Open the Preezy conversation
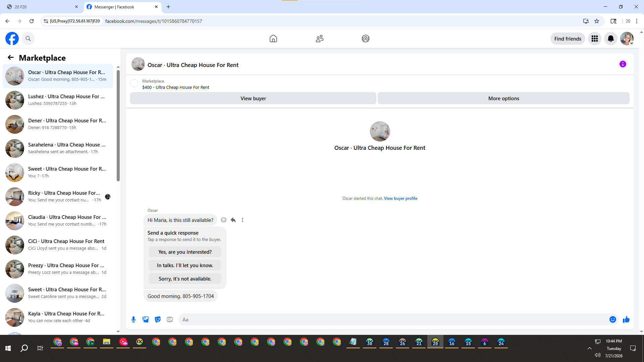Screen dimensions: 644x362 58,269
